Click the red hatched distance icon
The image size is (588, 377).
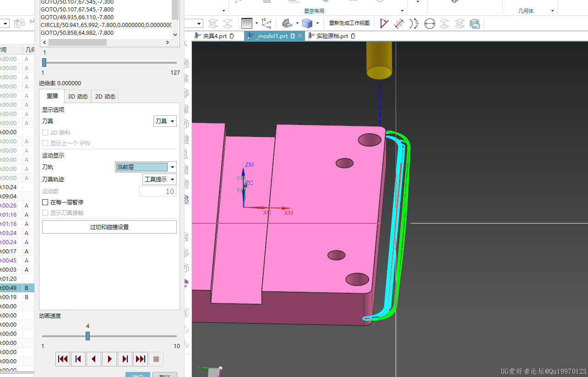click(x=399, y=23)
